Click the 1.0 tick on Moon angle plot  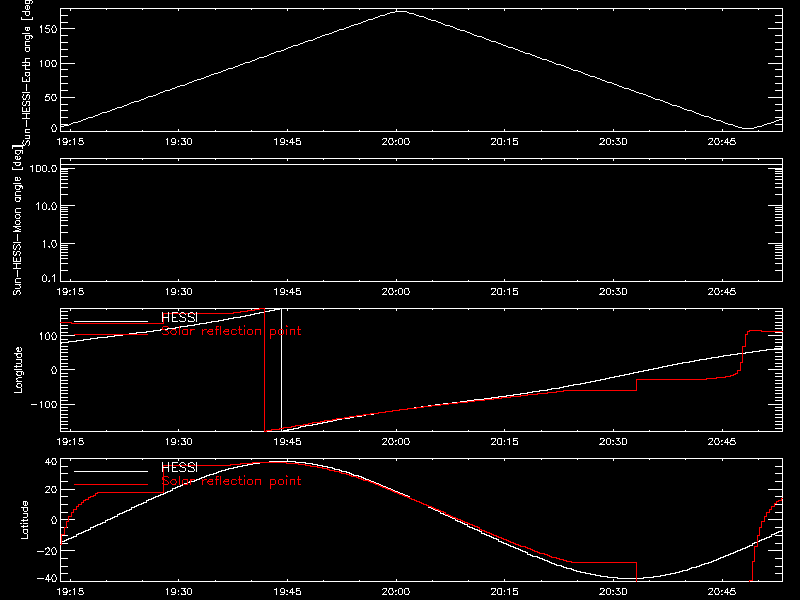pos(49,244)
